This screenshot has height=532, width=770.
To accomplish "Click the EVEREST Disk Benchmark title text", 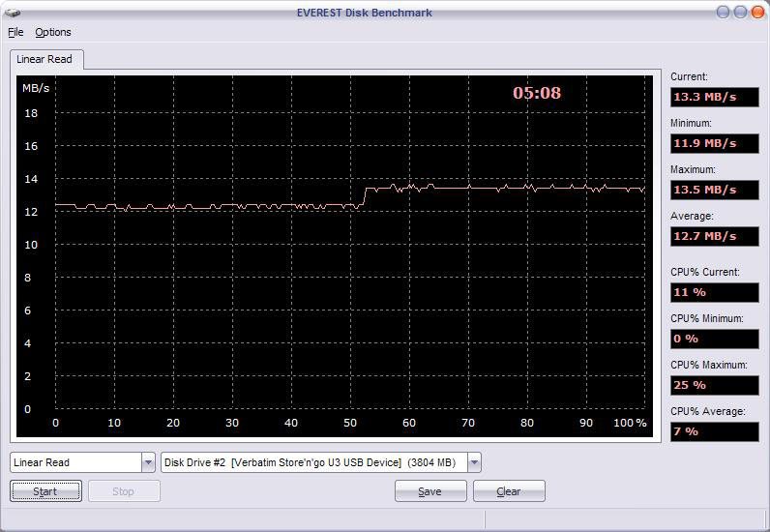I will click(365, 13).
